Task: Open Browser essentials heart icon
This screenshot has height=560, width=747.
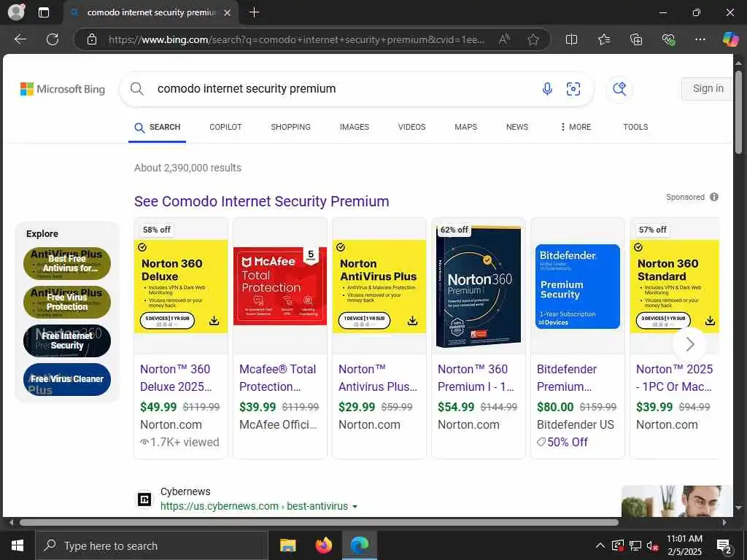Action: 668,39
